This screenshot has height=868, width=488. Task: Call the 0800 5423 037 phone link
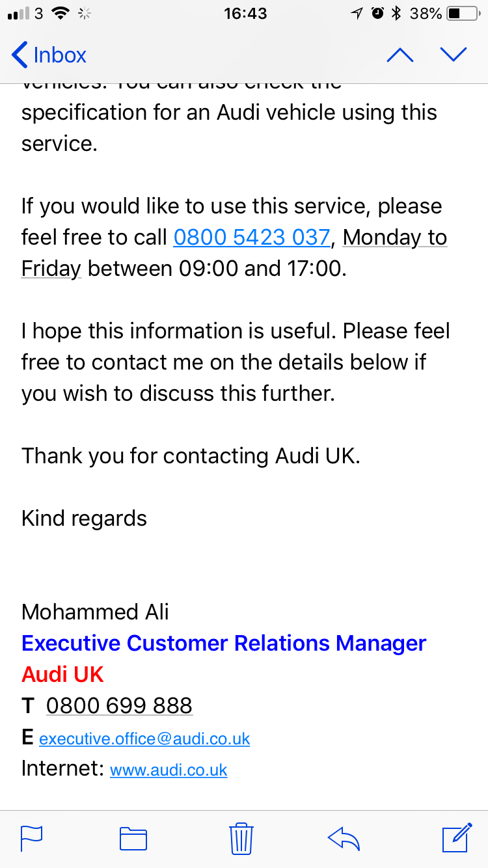click(252, 237)
